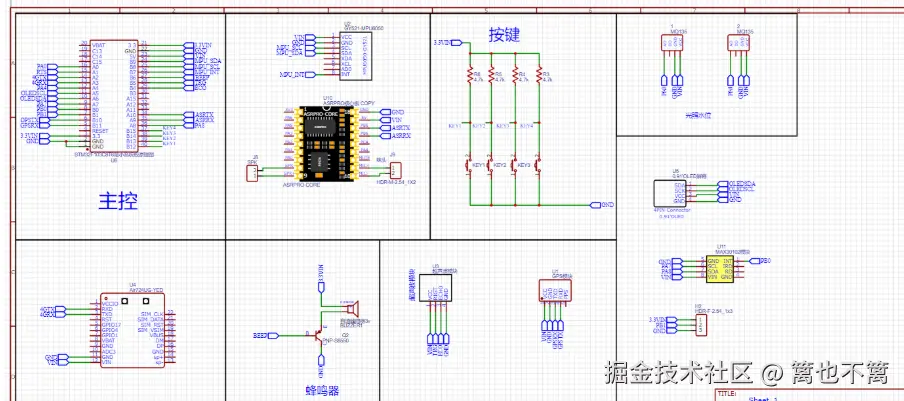Click the ASRPRO CORE label below the board

pyautogui.click(x=301, y=185)
